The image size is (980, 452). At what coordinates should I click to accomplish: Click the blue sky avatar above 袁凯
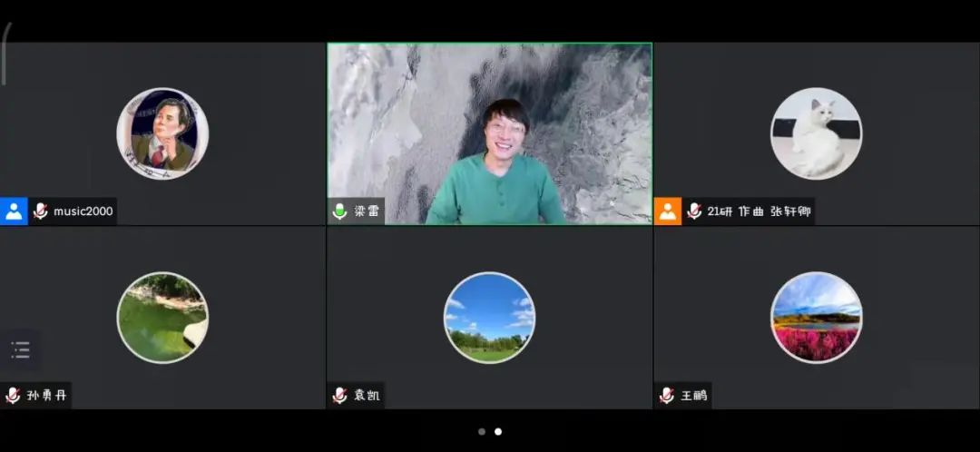489,318
